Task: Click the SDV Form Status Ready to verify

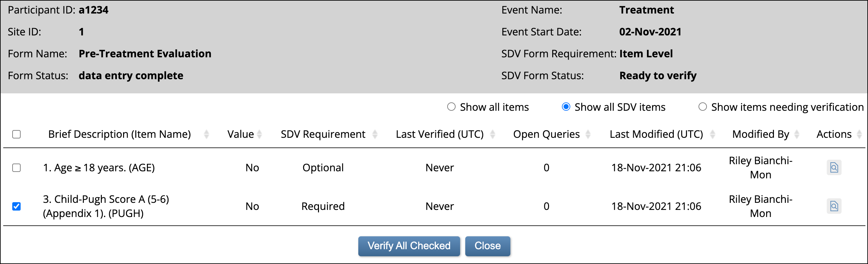Action: point(657,75)
